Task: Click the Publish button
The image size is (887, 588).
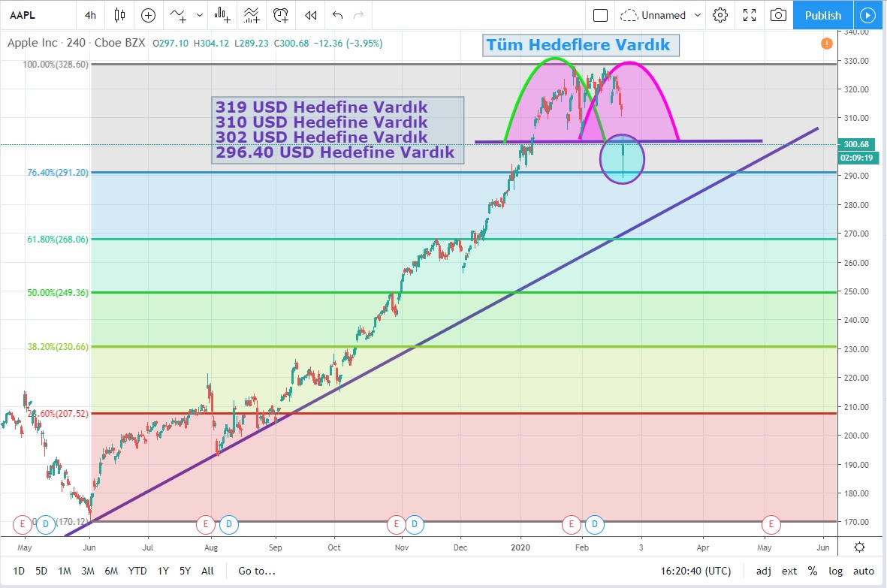Action: click(823, 15)
